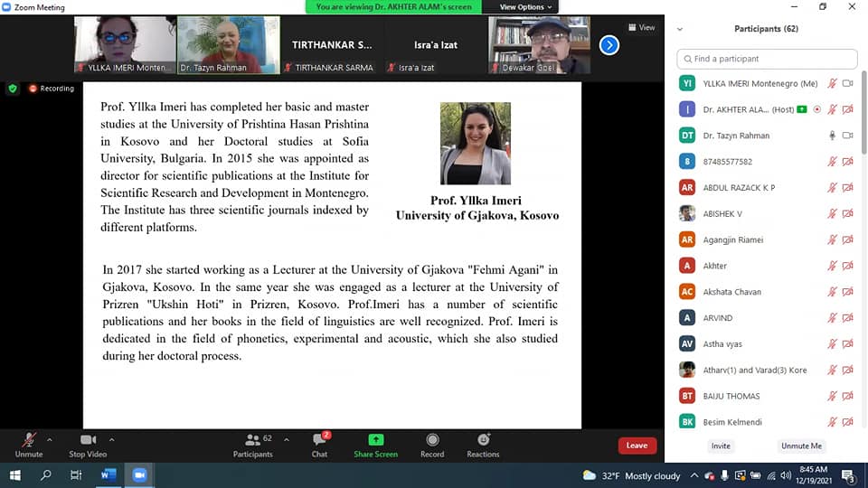
Task: Click ABISHEK V's profile photo avatar
Action: [687, 213]
